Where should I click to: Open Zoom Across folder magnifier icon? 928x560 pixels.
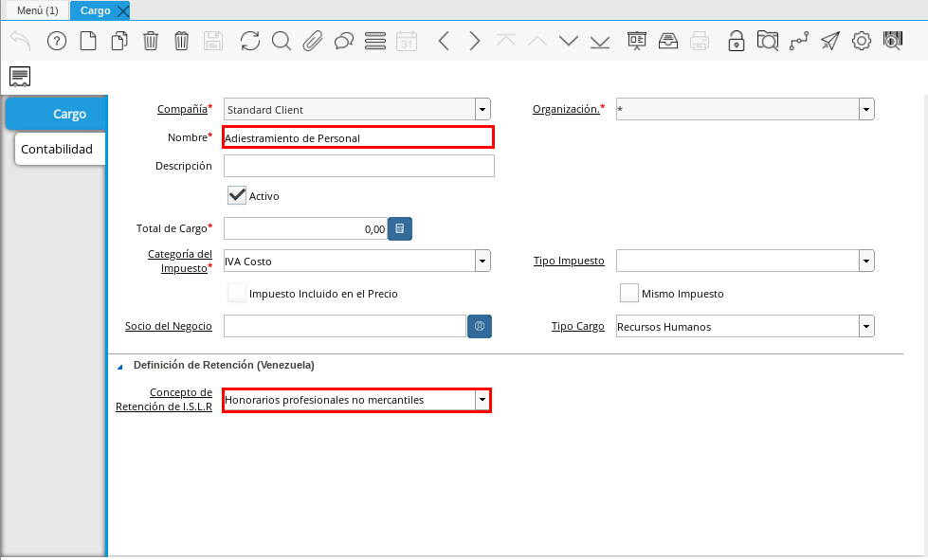pos(768,41)
